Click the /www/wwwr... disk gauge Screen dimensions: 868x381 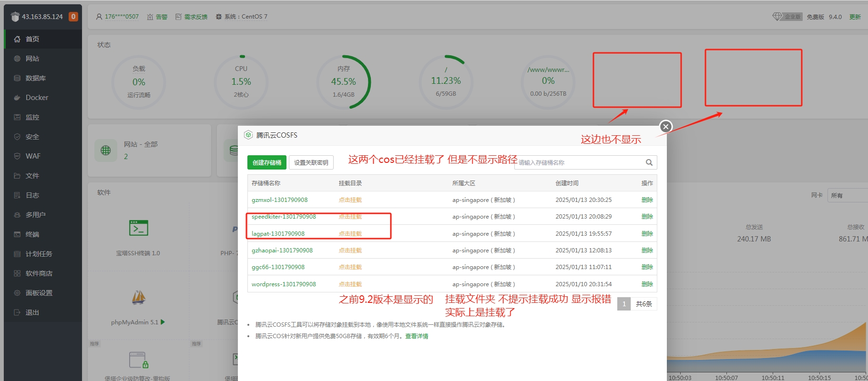click(548, 82)
